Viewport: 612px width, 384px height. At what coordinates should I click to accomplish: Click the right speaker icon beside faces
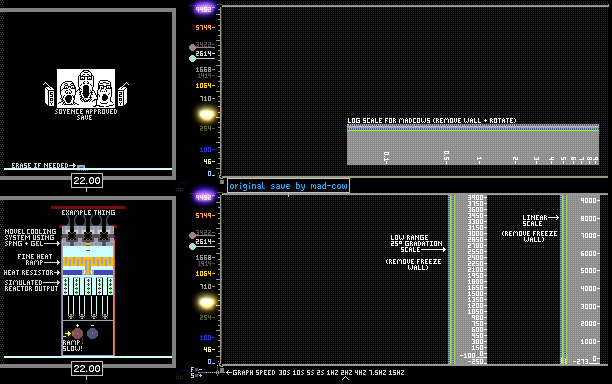tap(123, 94)
